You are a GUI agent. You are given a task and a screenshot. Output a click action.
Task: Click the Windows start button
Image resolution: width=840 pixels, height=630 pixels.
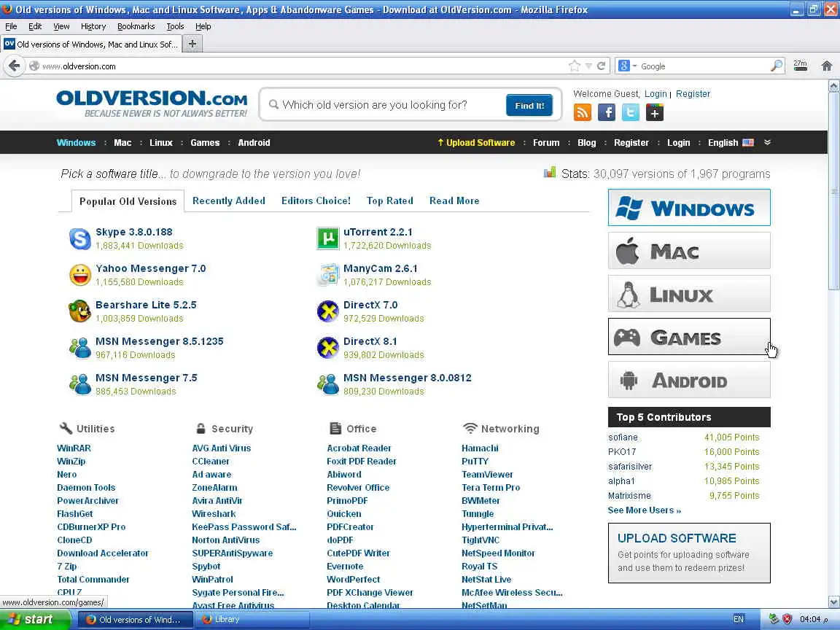[x=35, y=619]
